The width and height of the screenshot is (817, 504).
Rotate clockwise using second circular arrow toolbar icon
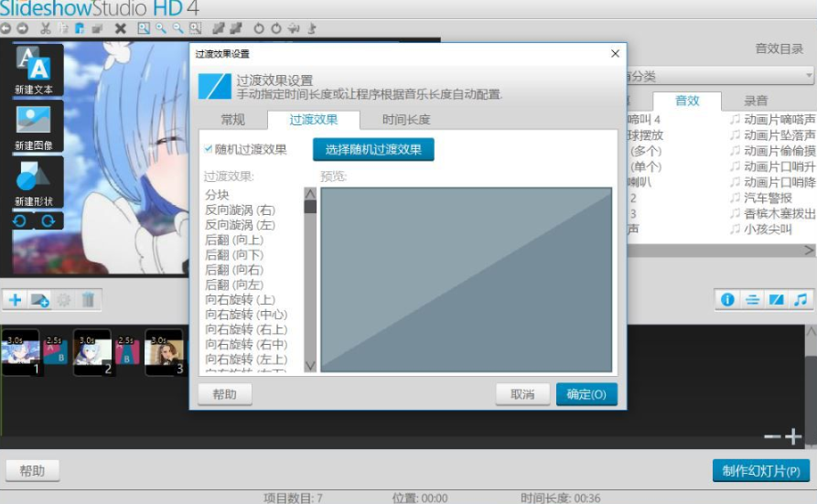tap(276, 28)
